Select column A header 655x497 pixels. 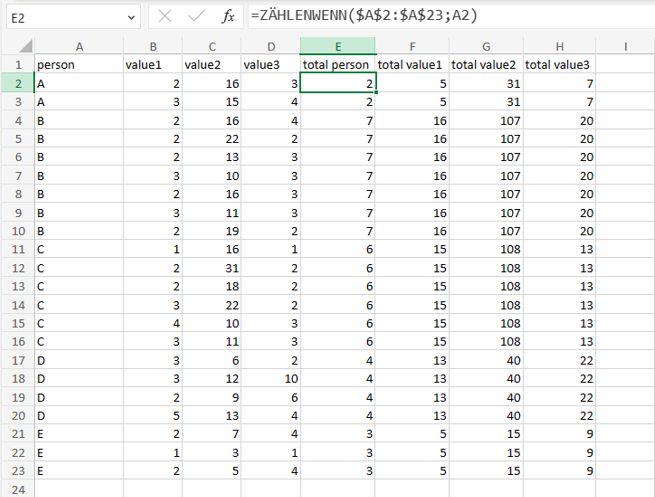tap(79, 46)
